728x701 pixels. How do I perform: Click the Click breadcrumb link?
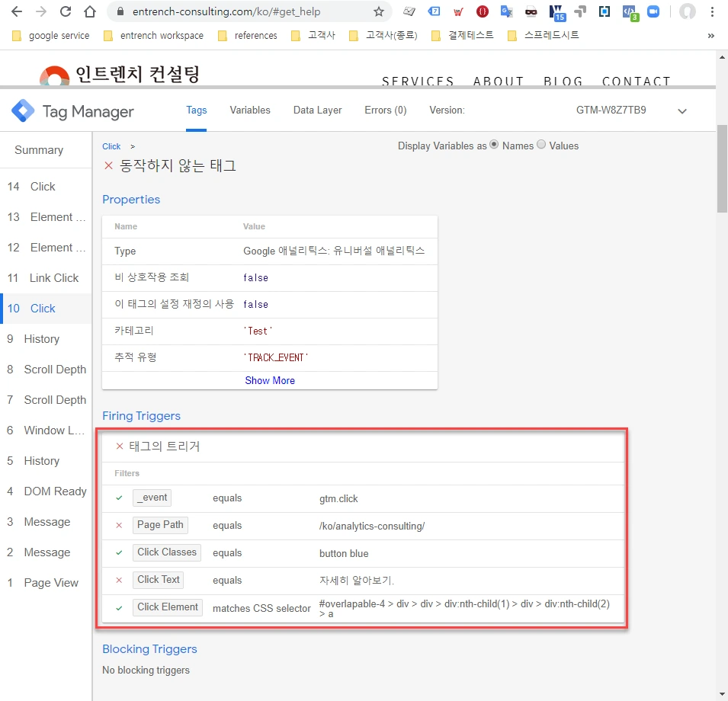[111, 146]
